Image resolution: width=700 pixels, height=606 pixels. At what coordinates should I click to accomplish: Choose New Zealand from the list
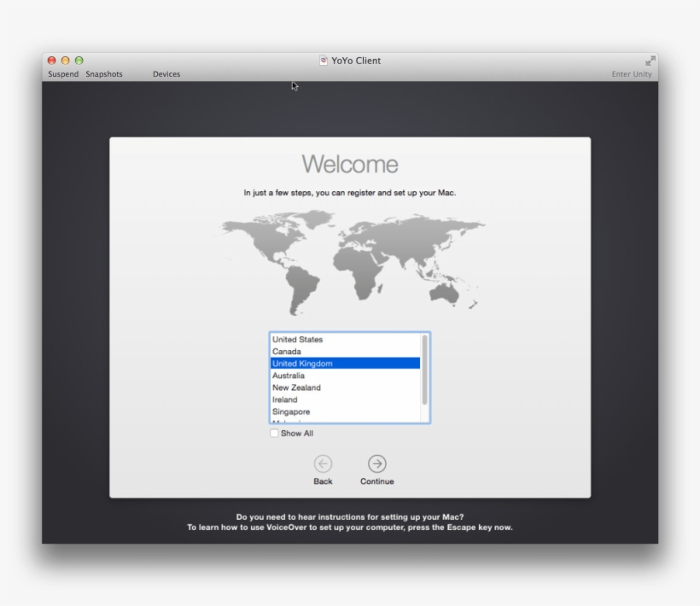296,387
